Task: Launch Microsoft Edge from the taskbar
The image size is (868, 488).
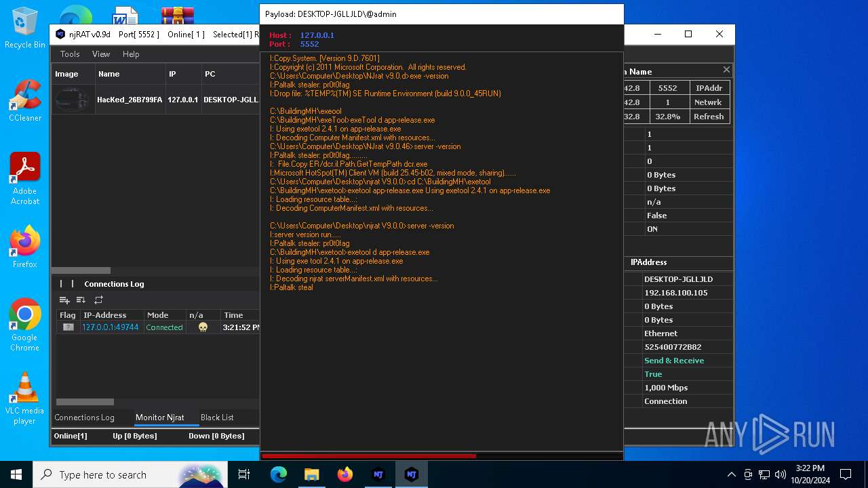Action: [279, 474]
